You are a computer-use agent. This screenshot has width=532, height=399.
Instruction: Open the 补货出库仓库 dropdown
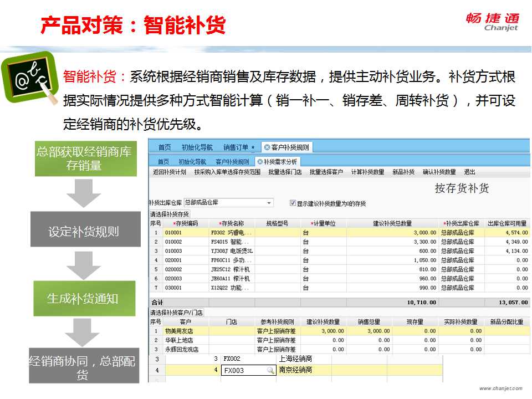(269, 203)
